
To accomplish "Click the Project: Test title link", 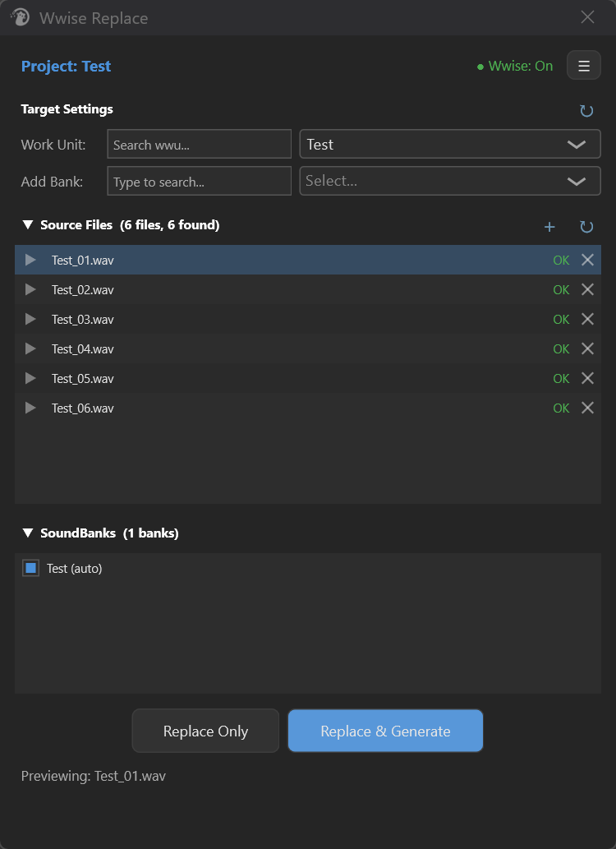I will 66,66.
